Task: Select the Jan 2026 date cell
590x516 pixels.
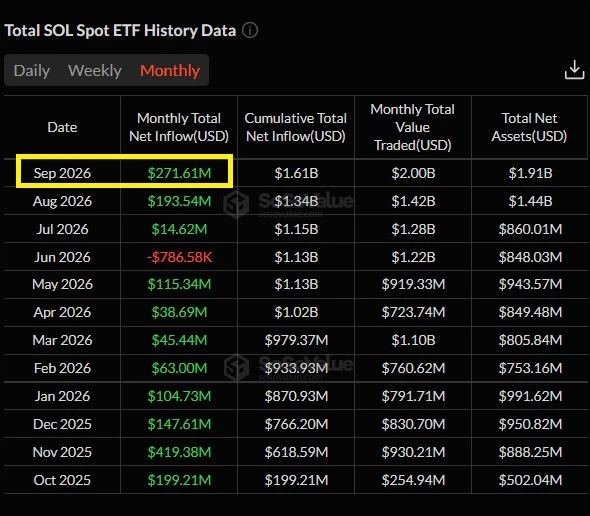Action: click(62, 396)
